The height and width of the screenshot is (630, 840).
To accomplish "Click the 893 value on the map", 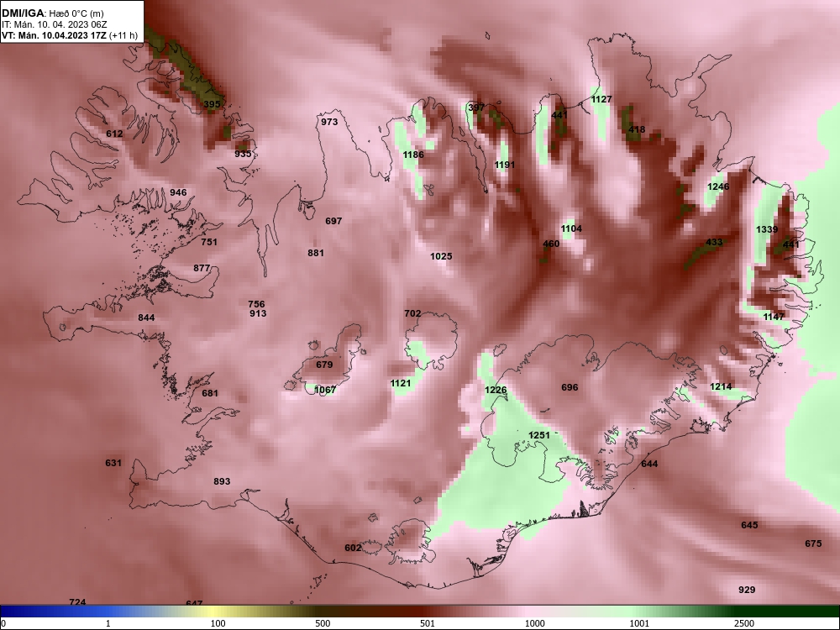I will click(223, 481).
